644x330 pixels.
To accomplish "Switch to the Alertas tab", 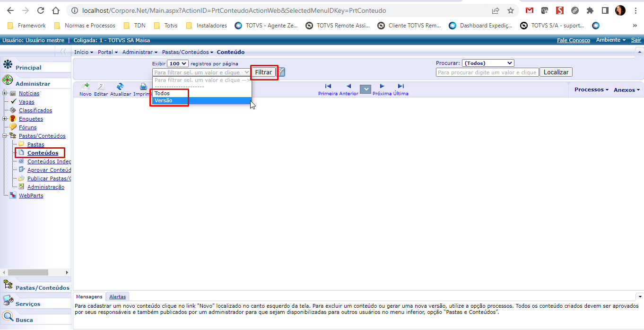I will coord(118,296).
